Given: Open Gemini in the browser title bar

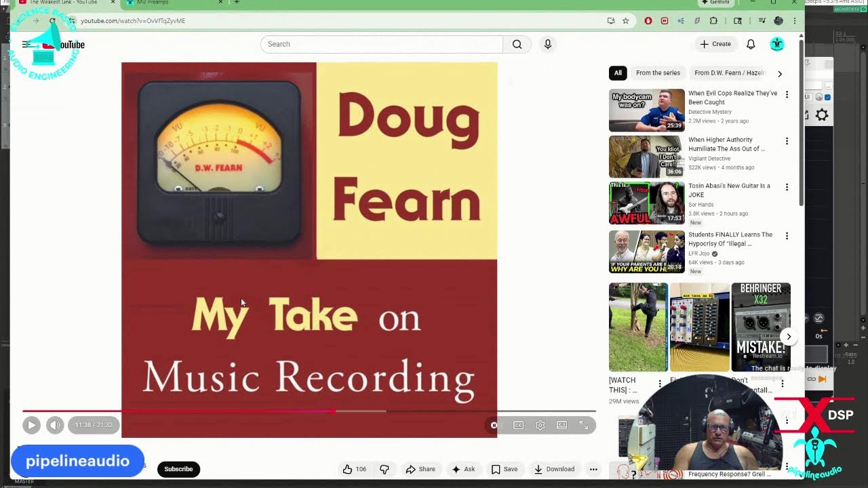Looking at the screenshot, I should point(716,3).
